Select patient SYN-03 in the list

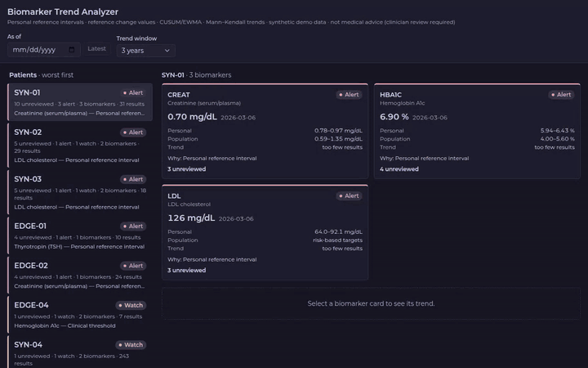[x=80, y=192]
